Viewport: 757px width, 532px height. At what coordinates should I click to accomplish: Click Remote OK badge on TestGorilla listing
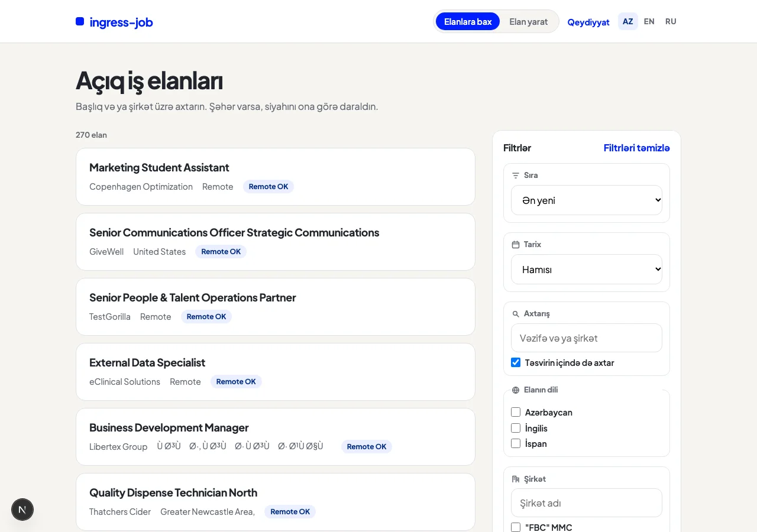[x=206, y=317]
